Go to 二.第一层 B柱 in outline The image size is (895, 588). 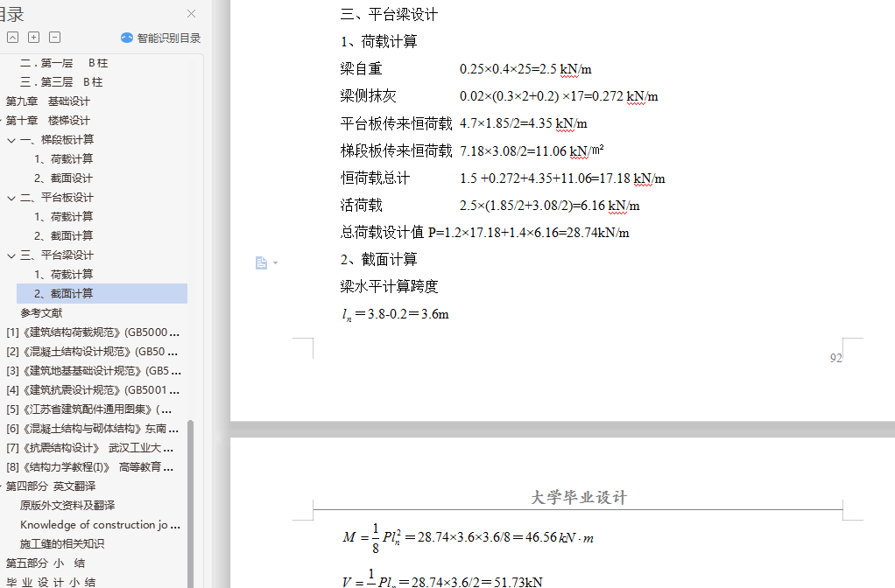click(64, 63)
